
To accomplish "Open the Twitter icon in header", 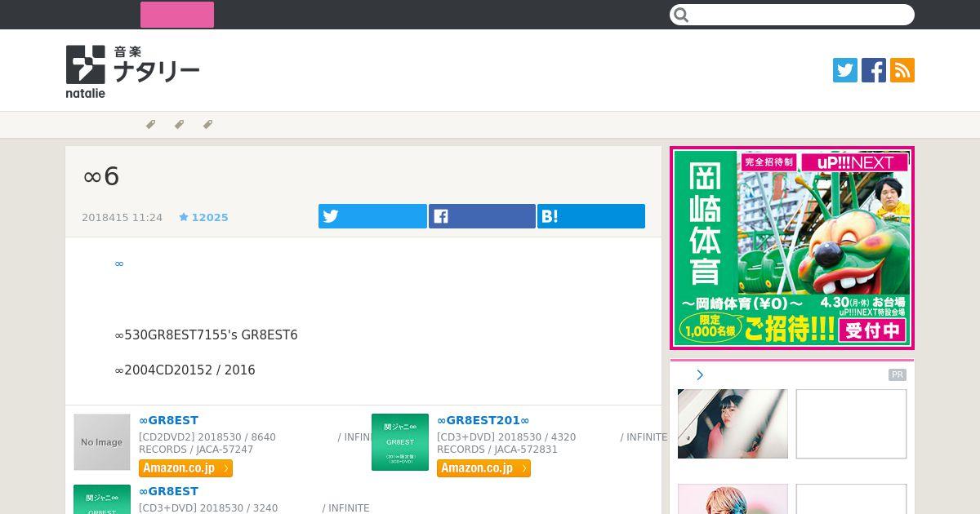I will (845, 70).
